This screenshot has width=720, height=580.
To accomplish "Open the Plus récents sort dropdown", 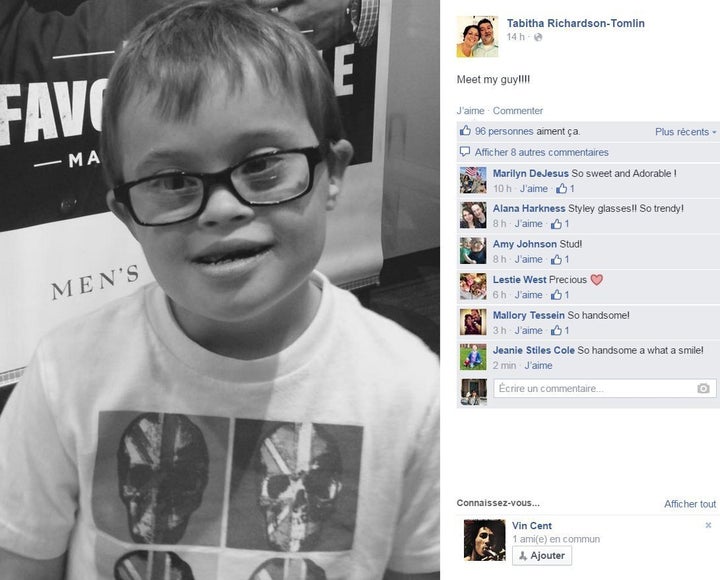I will point(685,132).
